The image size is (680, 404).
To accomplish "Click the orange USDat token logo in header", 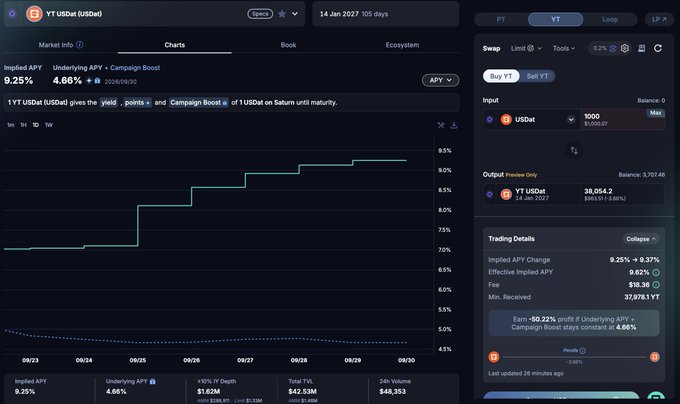I will [34, 14].
